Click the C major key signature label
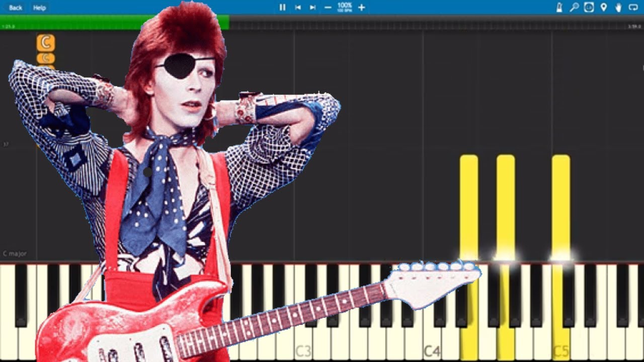644x362 pixels. click(15, 254)
